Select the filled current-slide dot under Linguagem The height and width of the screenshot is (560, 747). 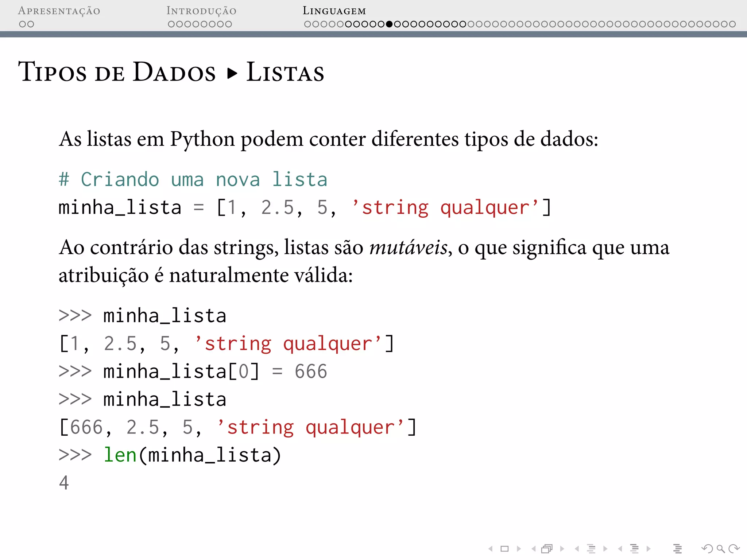(x=389, y=24)
